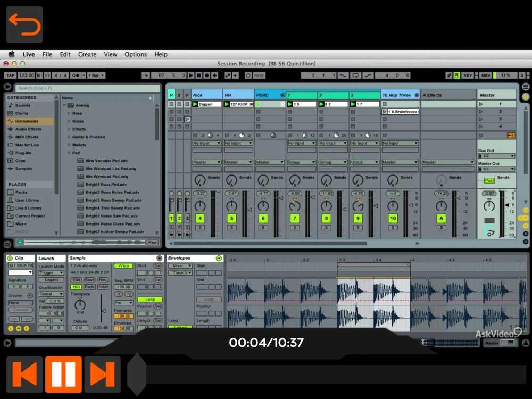
Task: Toggle track 7 activator button
Action: pyautogui.click(x=295, y=219)
